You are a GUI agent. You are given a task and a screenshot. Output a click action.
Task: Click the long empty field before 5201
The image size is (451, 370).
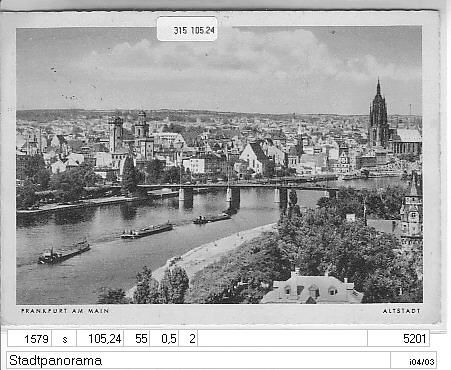(x=282, y=339)
